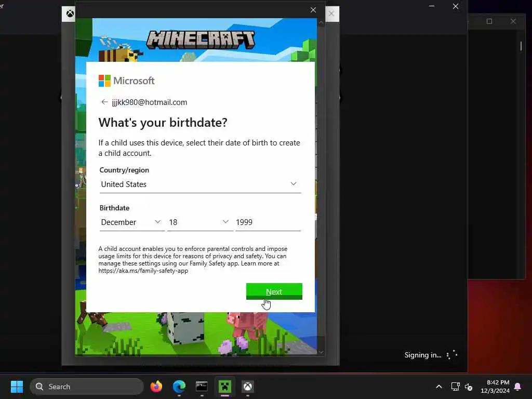The image size is (532, 399).
Task: Click the jjjkk980@hotmail.com email text
Action: pyautogui.click(x=150, y=102)
